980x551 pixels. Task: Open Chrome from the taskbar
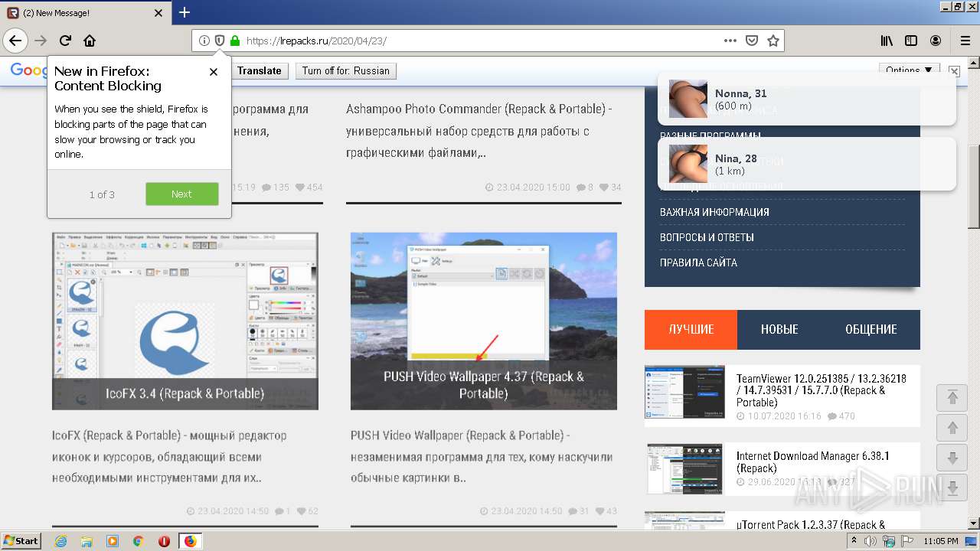click(x=138, y=541)
